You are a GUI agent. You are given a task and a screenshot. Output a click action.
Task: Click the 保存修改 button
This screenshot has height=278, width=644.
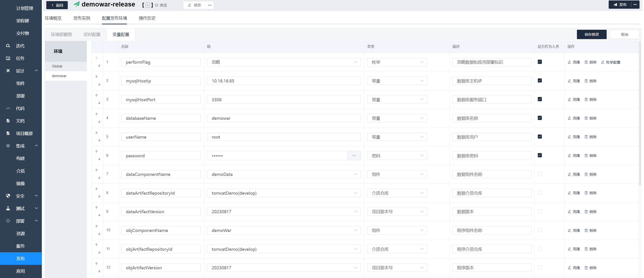(591, 34)
